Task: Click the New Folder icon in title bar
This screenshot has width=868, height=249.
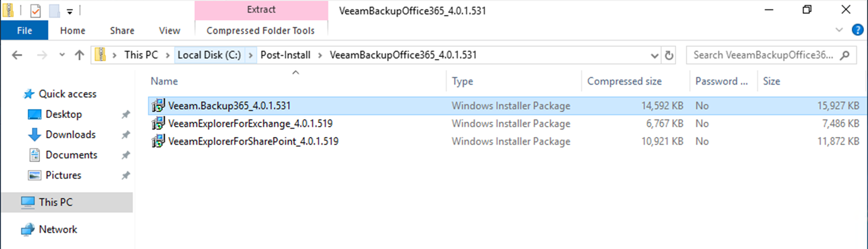Action: point(54,10)
